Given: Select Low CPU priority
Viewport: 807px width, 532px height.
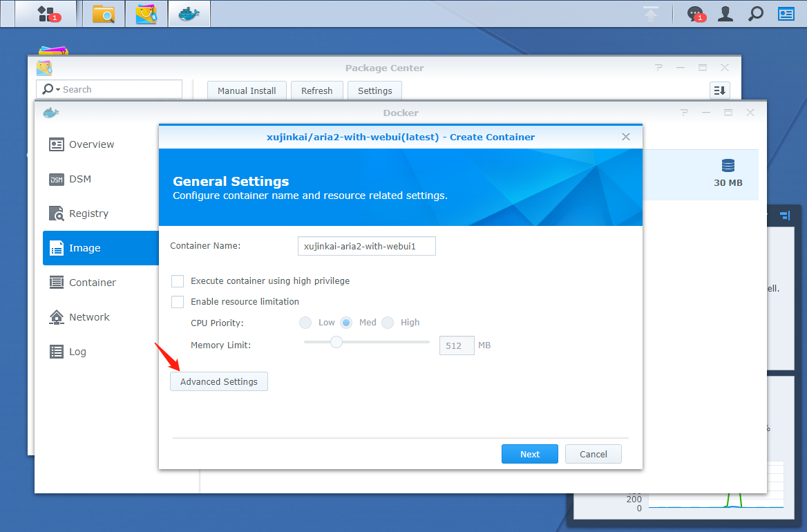Looking at the screenshot, I should click(305, 323).
